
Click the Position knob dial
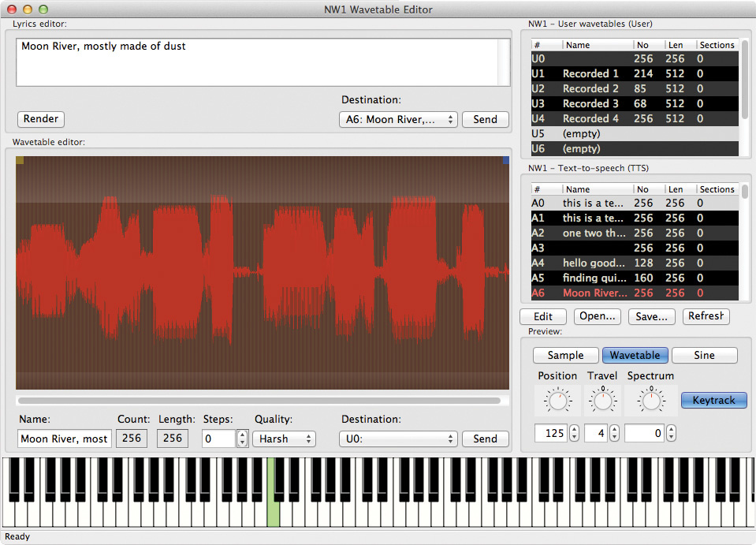pos(558,401)
